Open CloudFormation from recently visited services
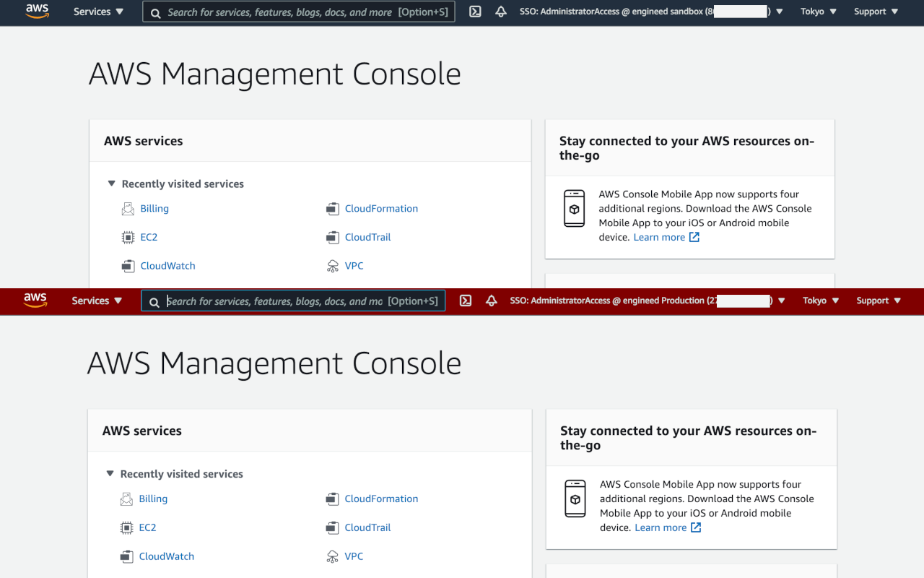Image resolution: width=924 pixels, height=578 pixels. click(381, 208)
